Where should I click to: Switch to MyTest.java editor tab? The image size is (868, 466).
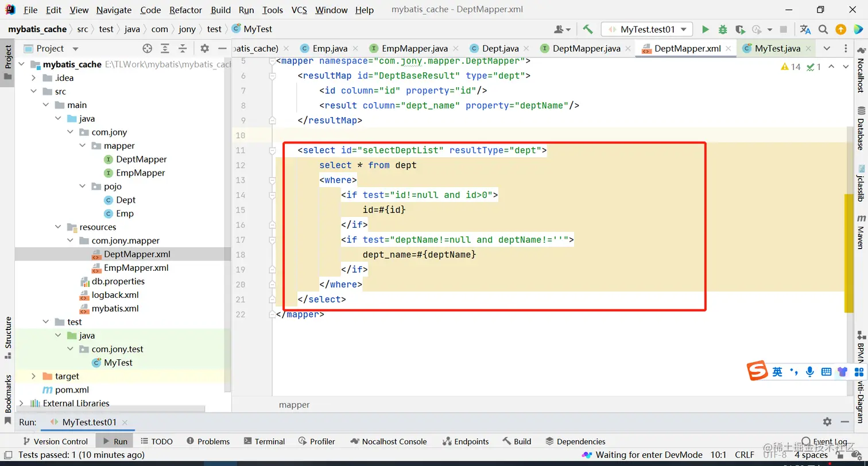tap(777, 48)
